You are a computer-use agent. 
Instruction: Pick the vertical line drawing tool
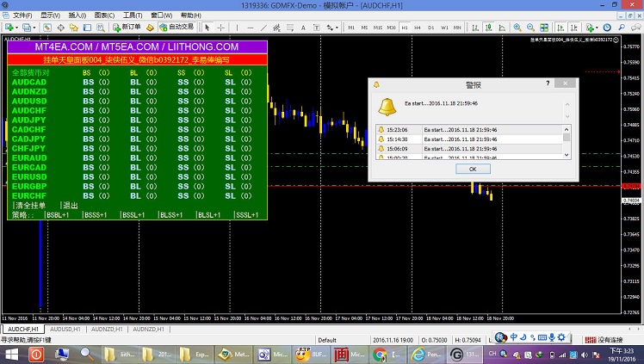pyautogui.click(x=237, y=27)
